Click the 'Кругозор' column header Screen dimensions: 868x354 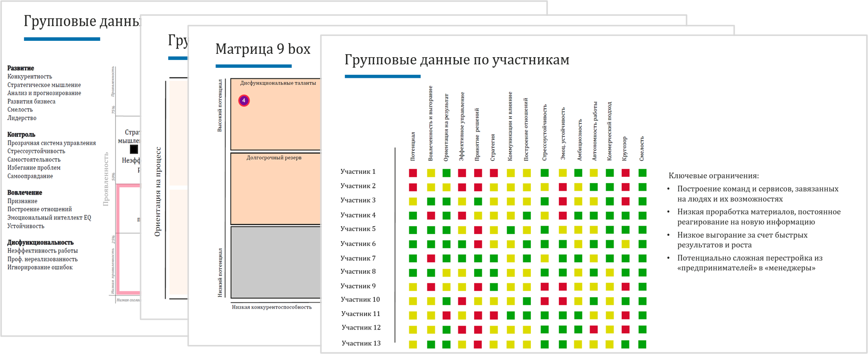click(625, 149)
